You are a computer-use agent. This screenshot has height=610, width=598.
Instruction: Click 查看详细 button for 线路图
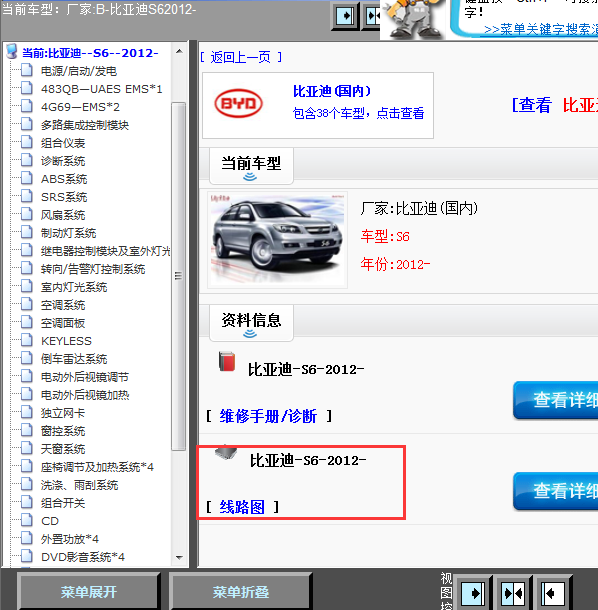[556, 491]
